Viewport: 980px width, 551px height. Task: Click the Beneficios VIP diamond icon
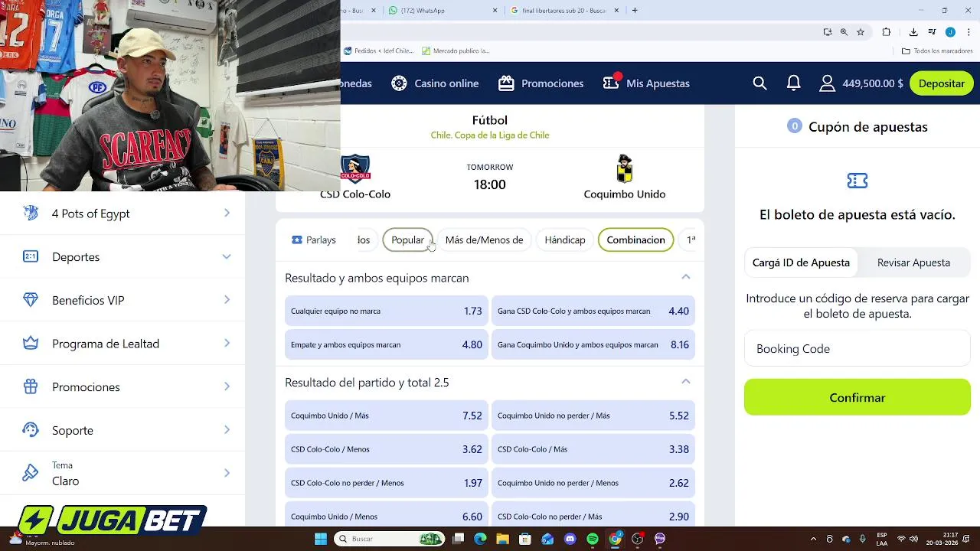coord(31,300)
